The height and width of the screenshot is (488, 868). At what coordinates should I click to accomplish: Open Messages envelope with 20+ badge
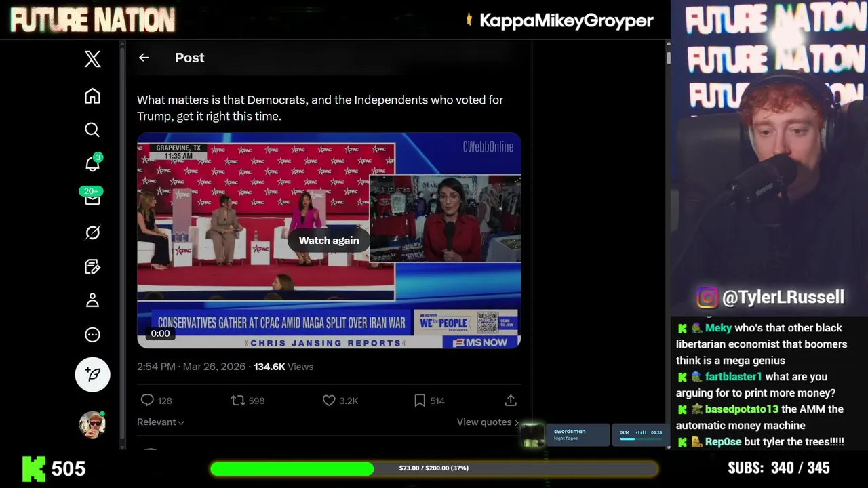(92, 197)
